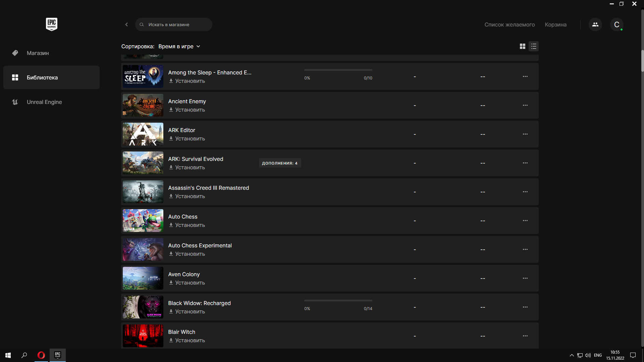Install Ancient Enemy
Image resolution: width=644 pixels, height=362 pixels.
click(187, 110)
